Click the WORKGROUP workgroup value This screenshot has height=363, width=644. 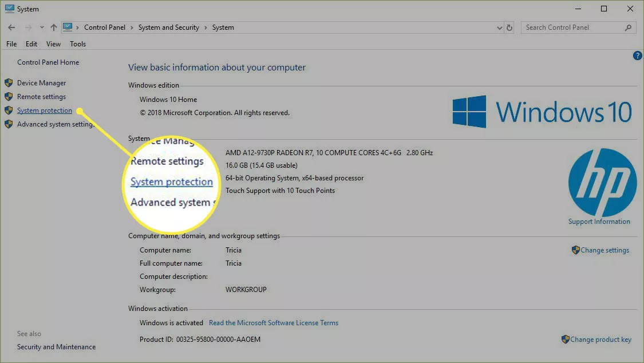click(x=246, y=290)
